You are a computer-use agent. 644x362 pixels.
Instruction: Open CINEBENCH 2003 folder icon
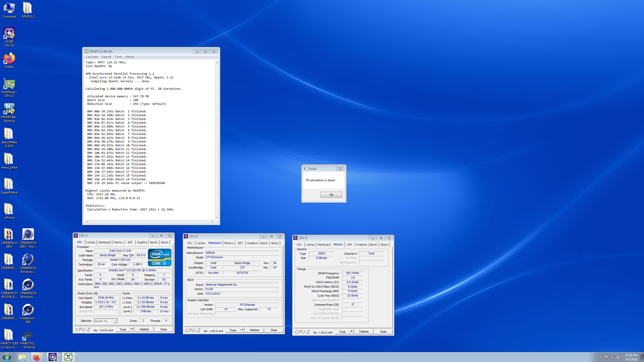pos(9,238)
